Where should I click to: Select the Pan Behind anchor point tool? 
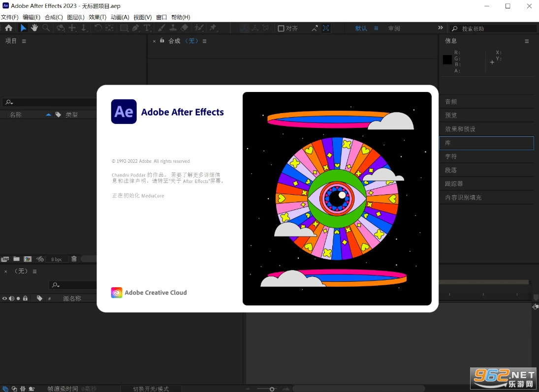(x=109, y=28)
